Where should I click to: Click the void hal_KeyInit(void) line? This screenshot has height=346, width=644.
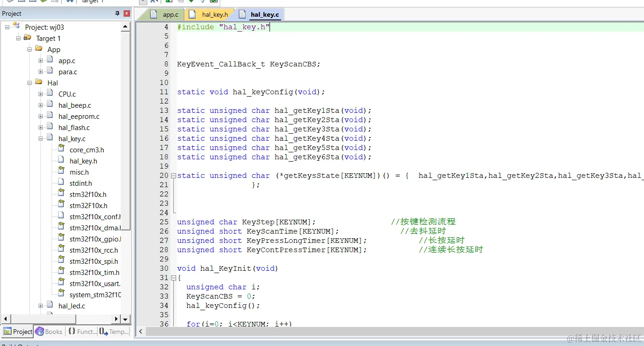(x=228, y=268)
